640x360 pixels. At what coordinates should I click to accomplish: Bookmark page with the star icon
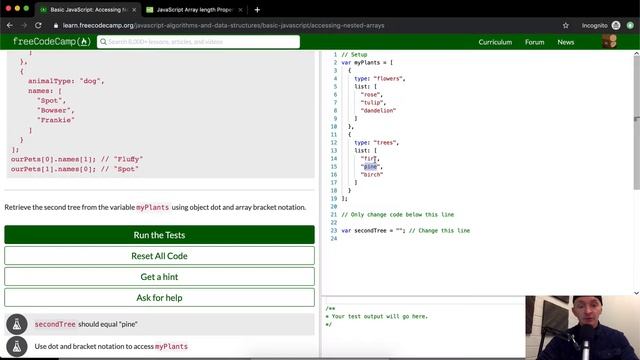point(565,25)
